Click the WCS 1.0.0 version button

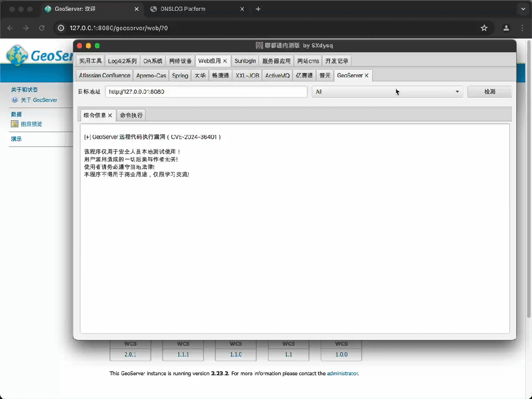point(341,355)
